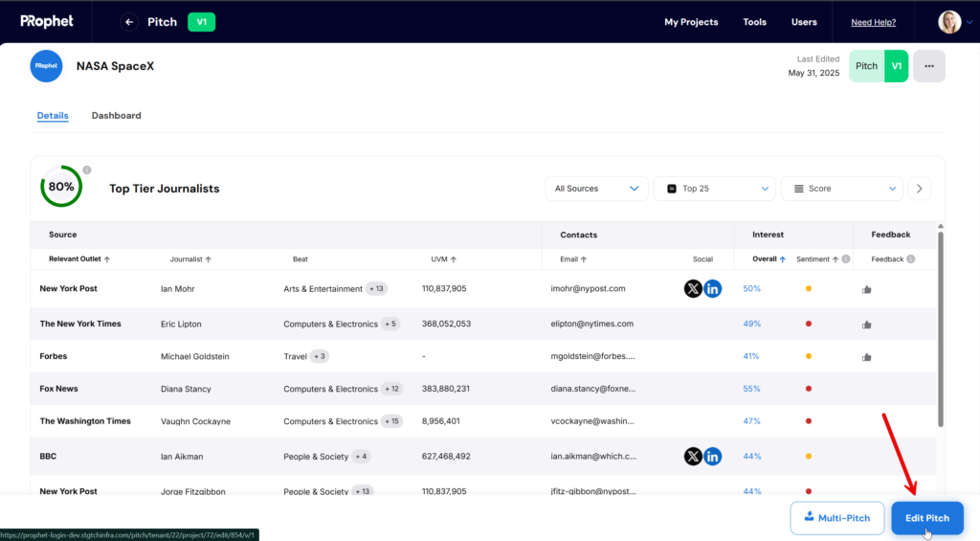Switch to the Details tab
The height and width of the screenshot is (541, 980).
tap(53, 116)
